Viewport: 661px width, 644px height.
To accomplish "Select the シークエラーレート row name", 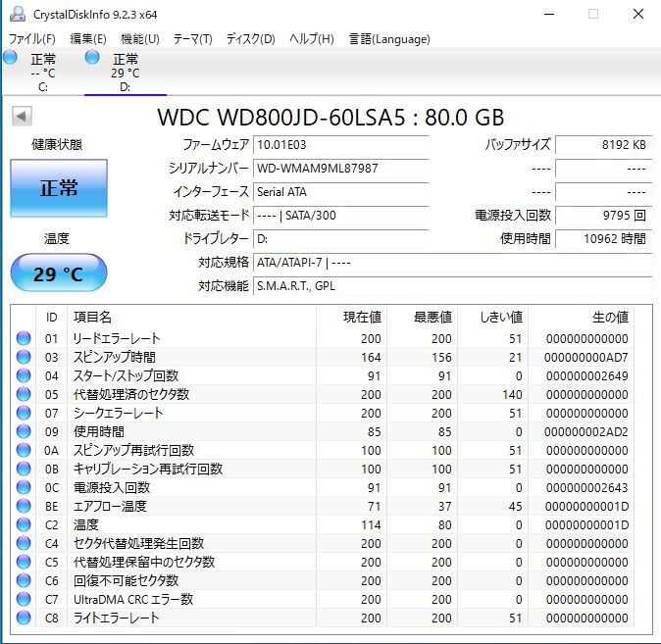I will pyautogui.click(x=118, y=413).
